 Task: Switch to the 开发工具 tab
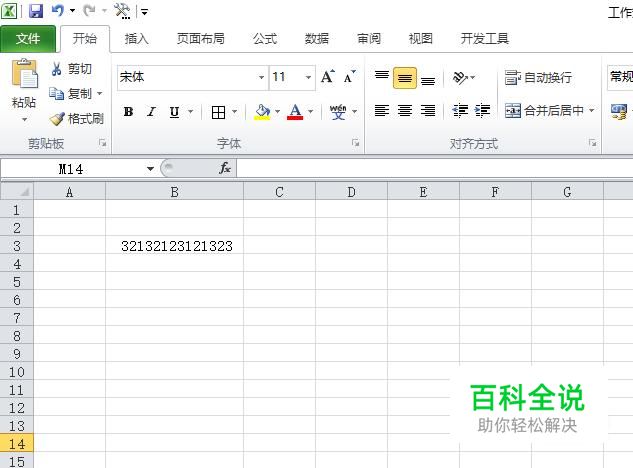point(484,39)
